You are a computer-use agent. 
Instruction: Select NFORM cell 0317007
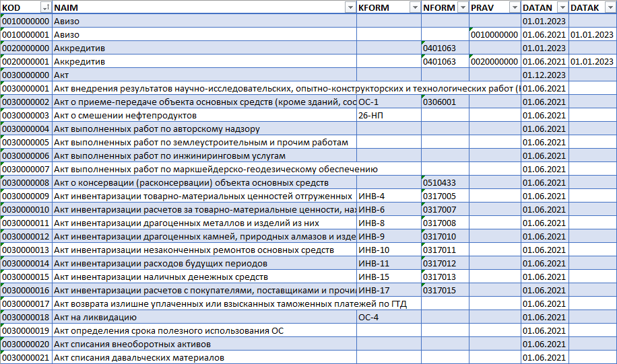pyautogui.click(x=445, y=209)
